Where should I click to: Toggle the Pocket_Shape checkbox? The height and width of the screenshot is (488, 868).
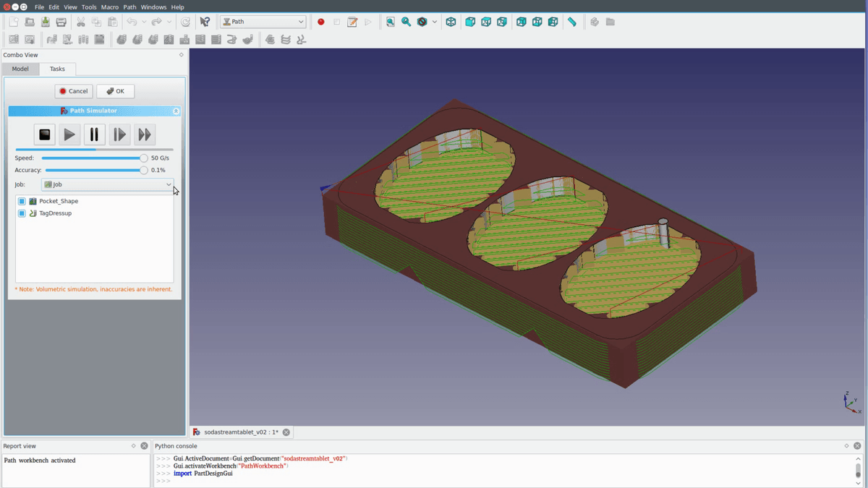pos(20,201)
